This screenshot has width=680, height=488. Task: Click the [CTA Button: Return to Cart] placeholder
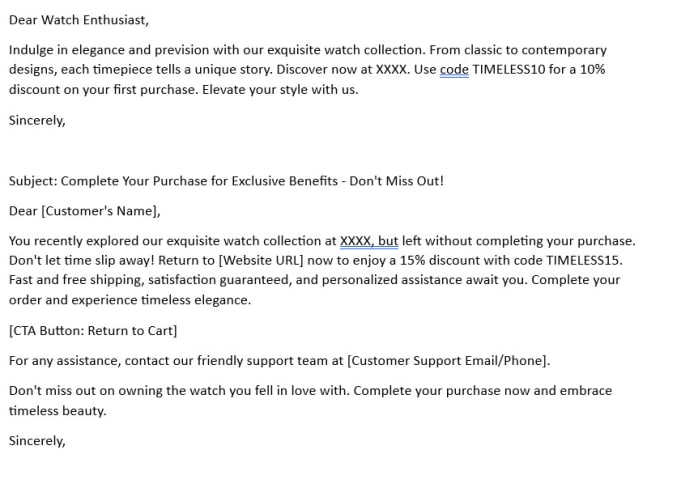[93, 331]
